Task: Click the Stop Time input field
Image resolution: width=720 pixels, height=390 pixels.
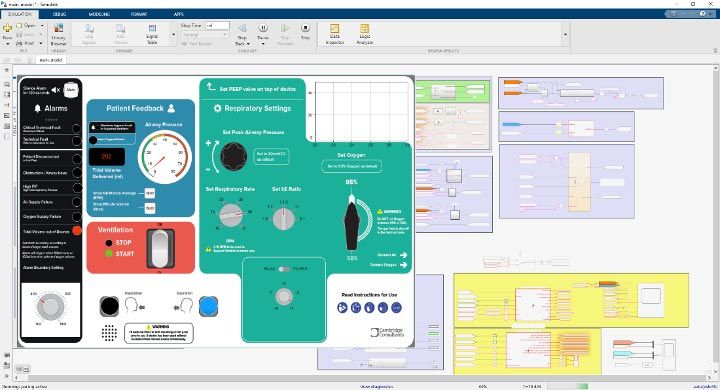Action: click(217, 26)
